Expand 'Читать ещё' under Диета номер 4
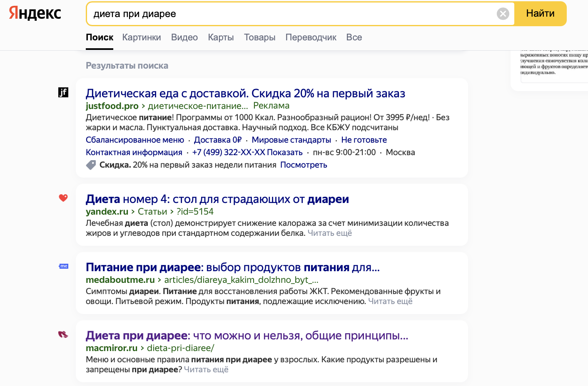 pyautogui.click(x=330, y=233)
